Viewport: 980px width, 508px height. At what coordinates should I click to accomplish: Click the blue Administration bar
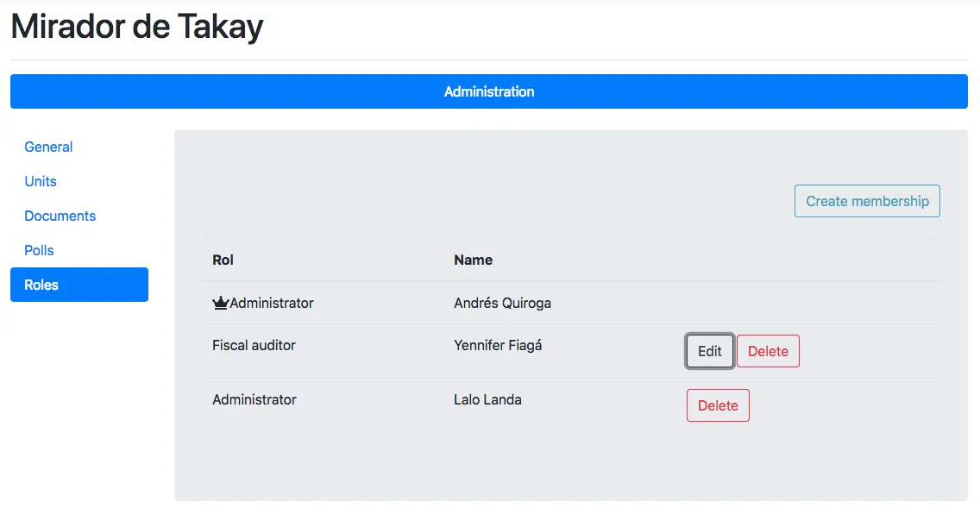point(488,91)
